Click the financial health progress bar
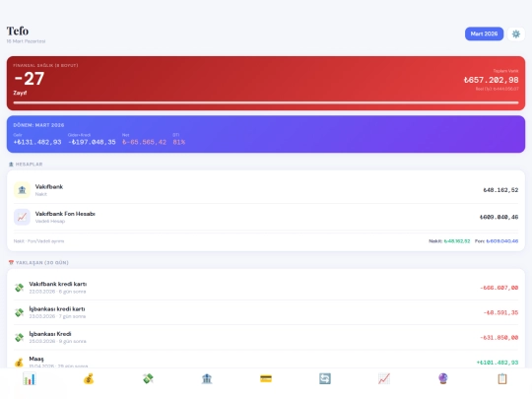 266,102
